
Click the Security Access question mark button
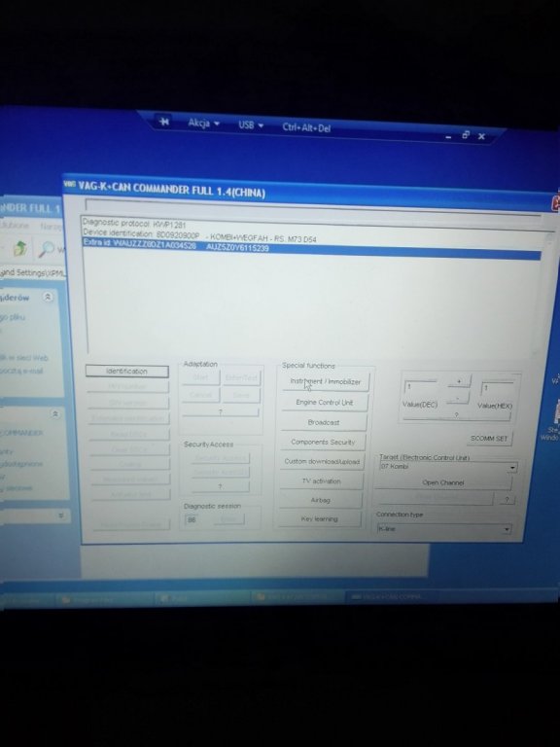[x=220, y=486]
